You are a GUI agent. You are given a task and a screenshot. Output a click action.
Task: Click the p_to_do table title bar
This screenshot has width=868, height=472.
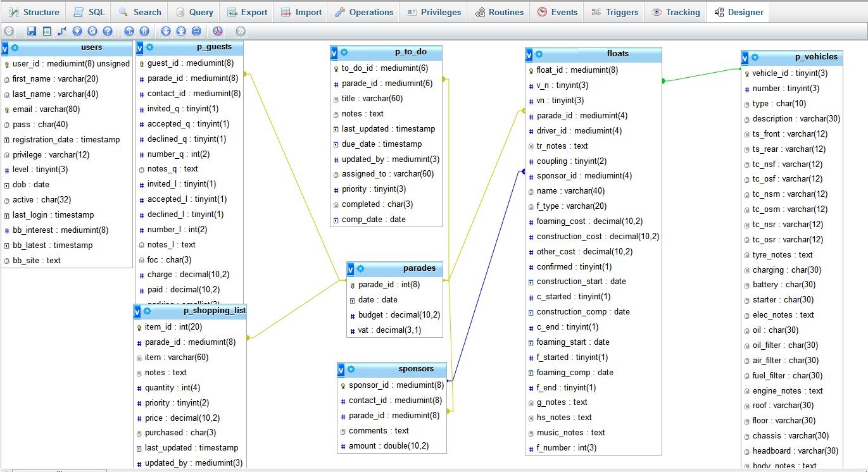pyautogui.click(x=398, y=53)
